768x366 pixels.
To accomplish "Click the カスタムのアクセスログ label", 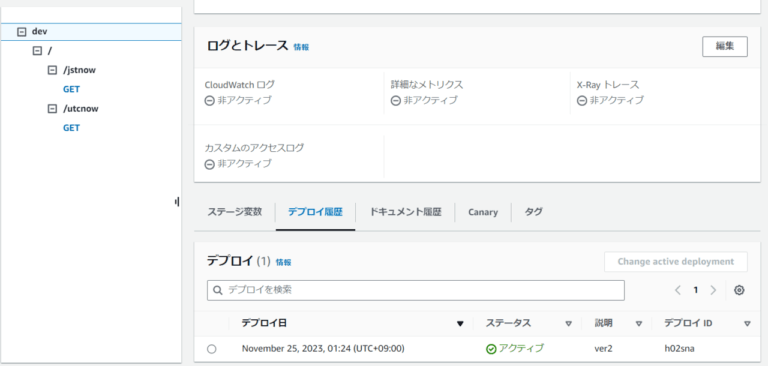I will (254, 147).
